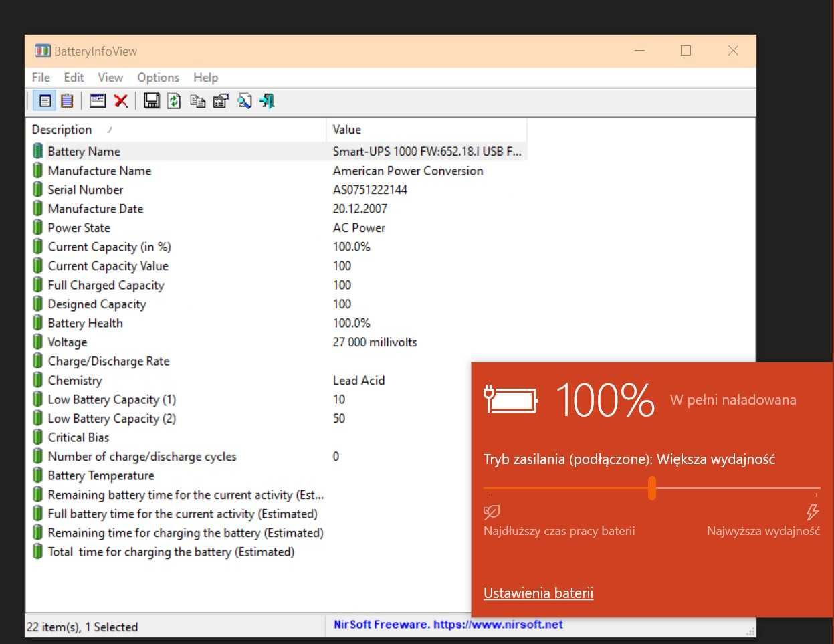This screenshot has height=644, width=834.
Task: Click the battery icon beside Manufacture Name
Action: pos(38,171)
